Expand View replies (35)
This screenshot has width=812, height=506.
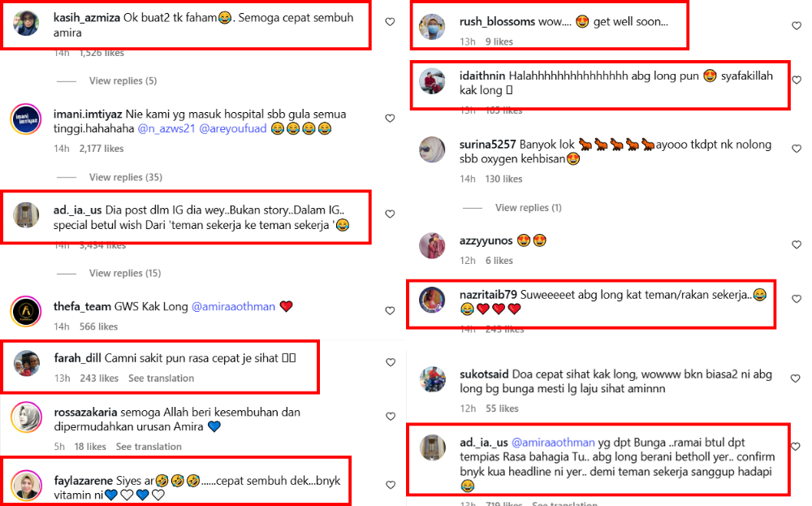pos(125,177)
